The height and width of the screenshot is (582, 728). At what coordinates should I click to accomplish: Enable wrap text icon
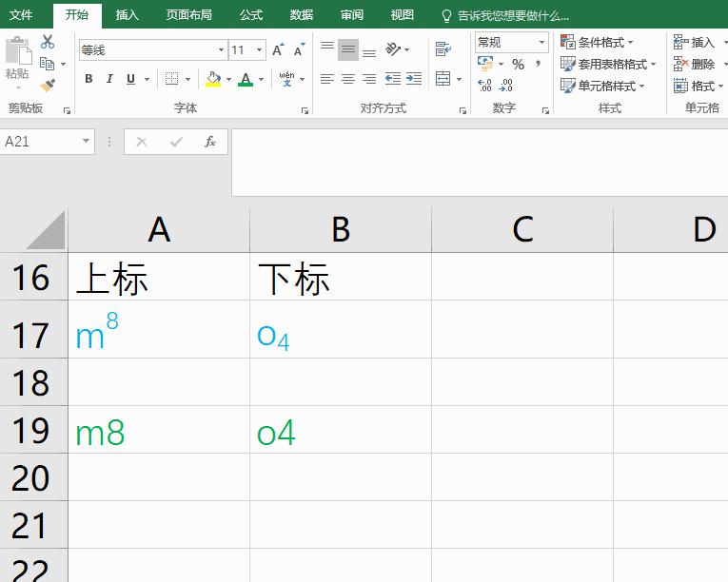443,49
